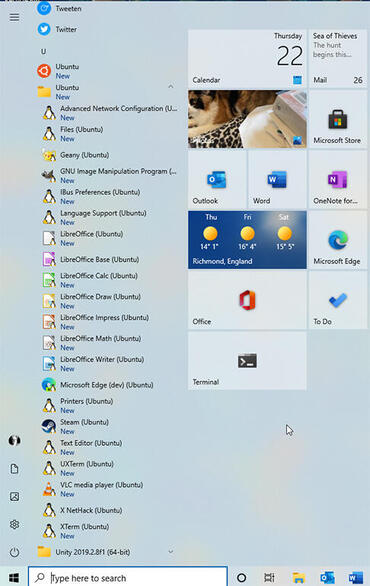Open Outlook from the taskbar
The width and height of the screenshot is (370, 586).
pyautogui.click(x=327, y=578)
